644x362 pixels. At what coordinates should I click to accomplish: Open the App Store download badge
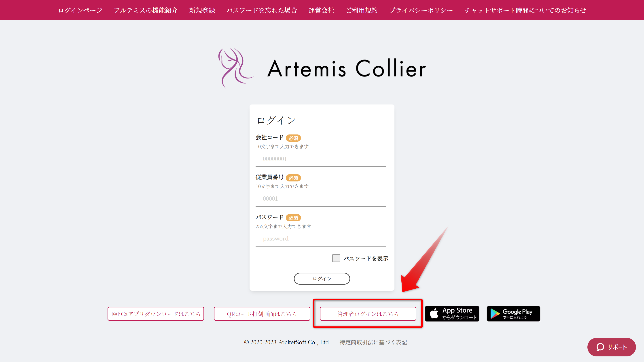click(452, 313)
